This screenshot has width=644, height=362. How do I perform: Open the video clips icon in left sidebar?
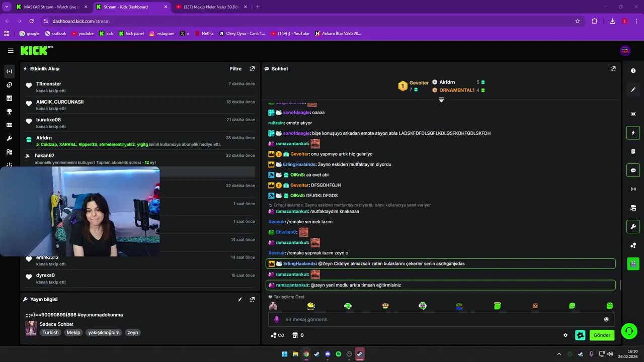point(9,125)
